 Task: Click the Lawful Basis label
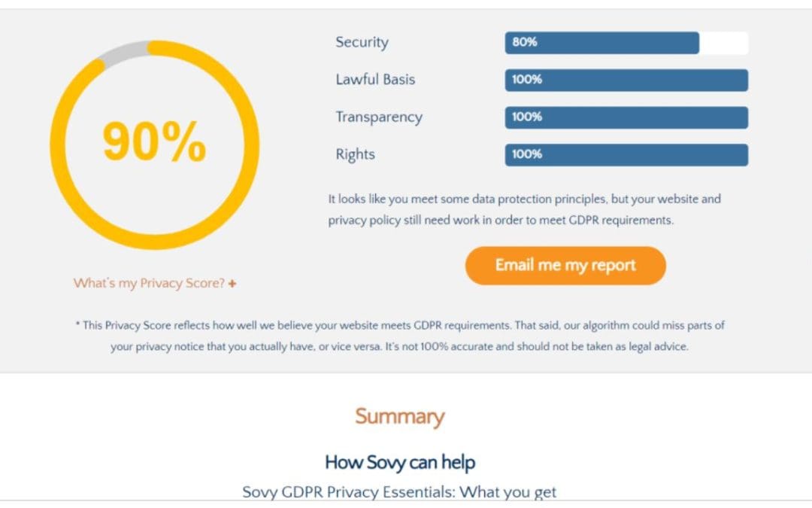tap(375, 79)
